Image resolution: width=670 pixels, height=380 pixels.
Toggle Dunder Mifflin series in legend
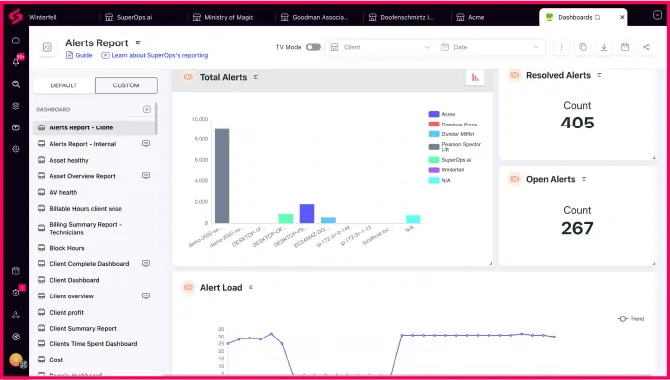point(451,134)
